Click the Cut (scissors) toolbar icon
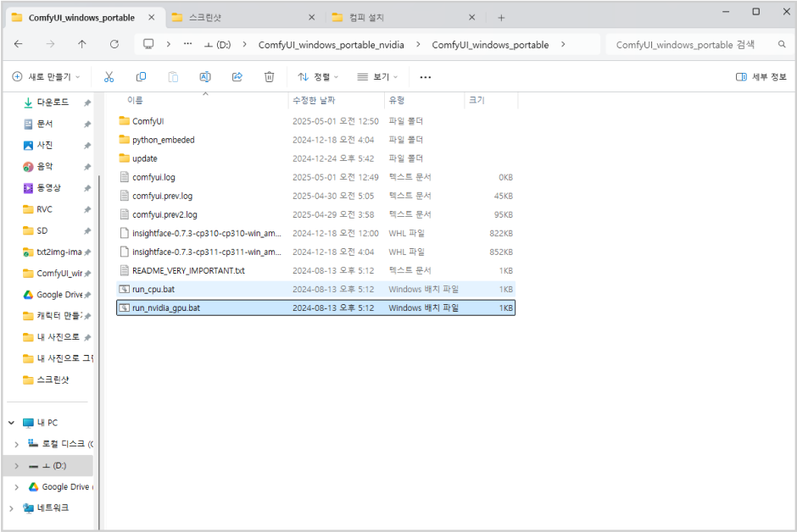797x532 pixels. pos(109,77)
